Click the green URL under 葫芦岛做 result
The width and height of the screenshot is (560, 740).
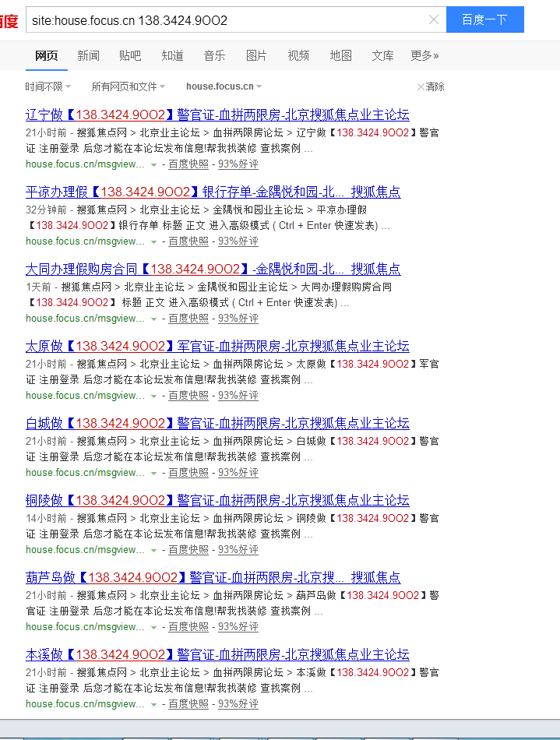tap(85, 627)
